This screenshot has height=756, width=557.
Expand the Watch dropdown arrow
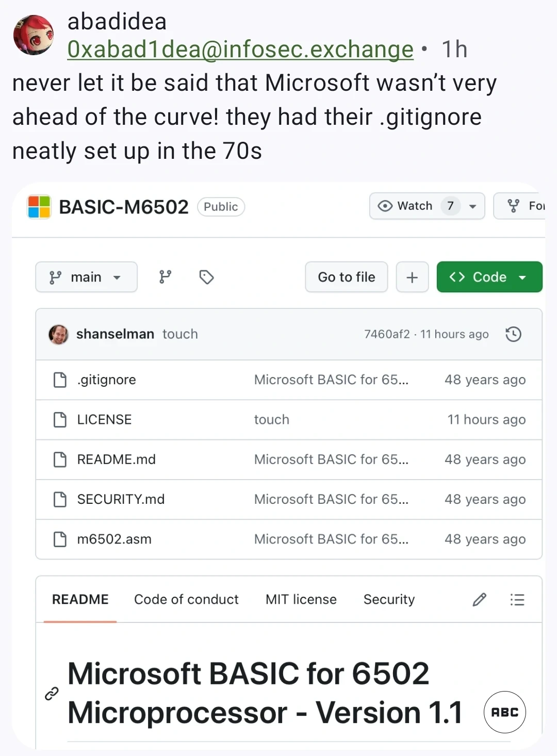472,206
